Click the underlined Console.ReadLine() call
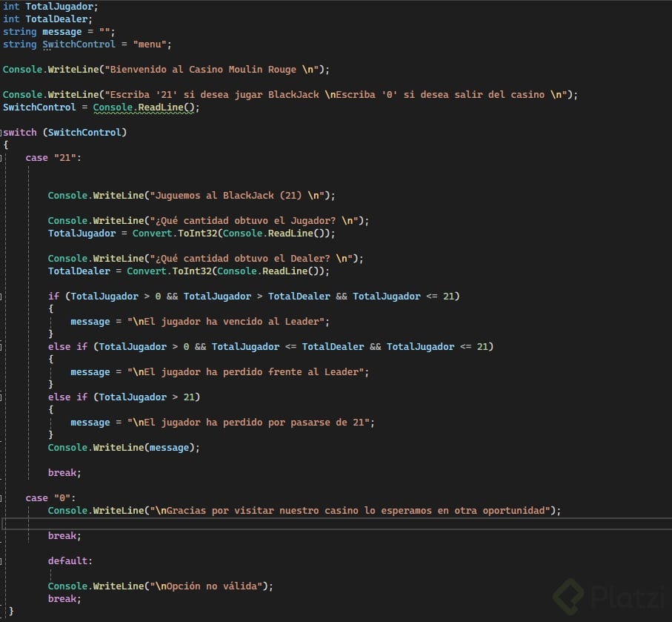 click(144, 107)
